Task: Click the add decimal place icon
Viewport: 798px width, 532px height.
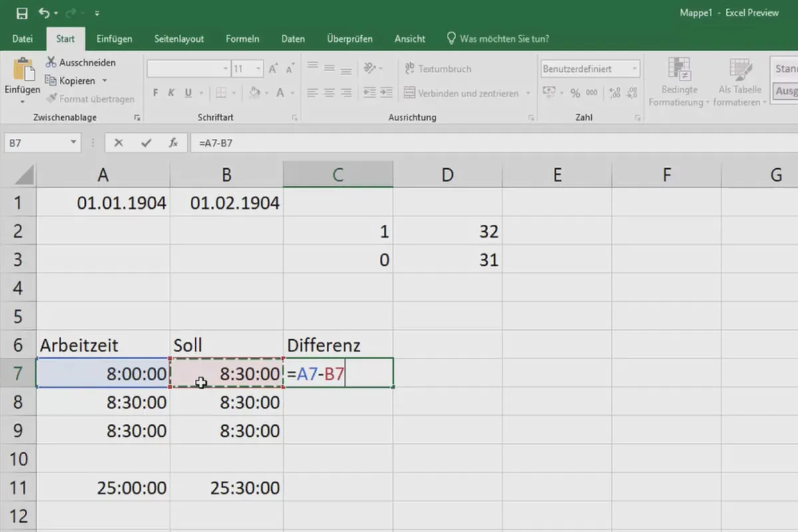Action: [614, 93]
